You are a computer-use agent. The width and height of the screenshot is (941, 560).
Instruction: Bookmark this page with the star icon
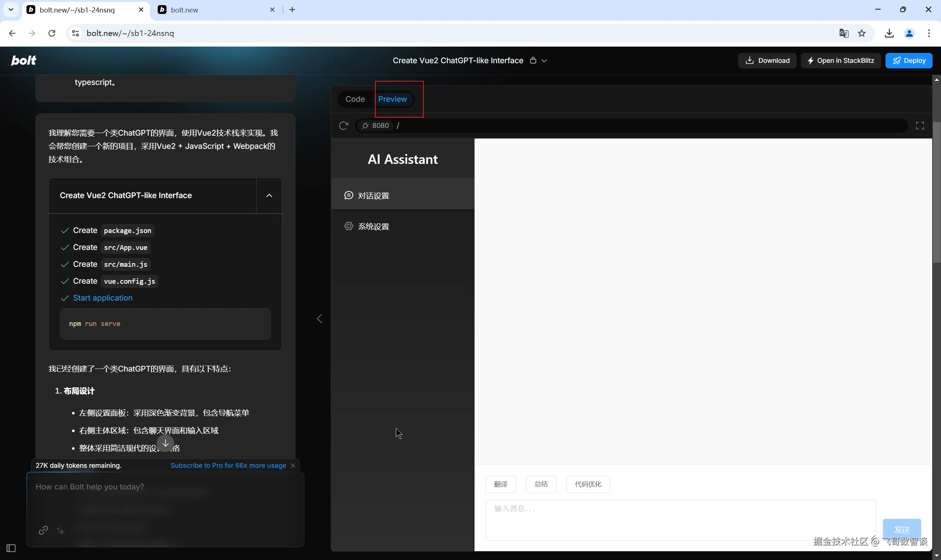[x=862, y=33]
